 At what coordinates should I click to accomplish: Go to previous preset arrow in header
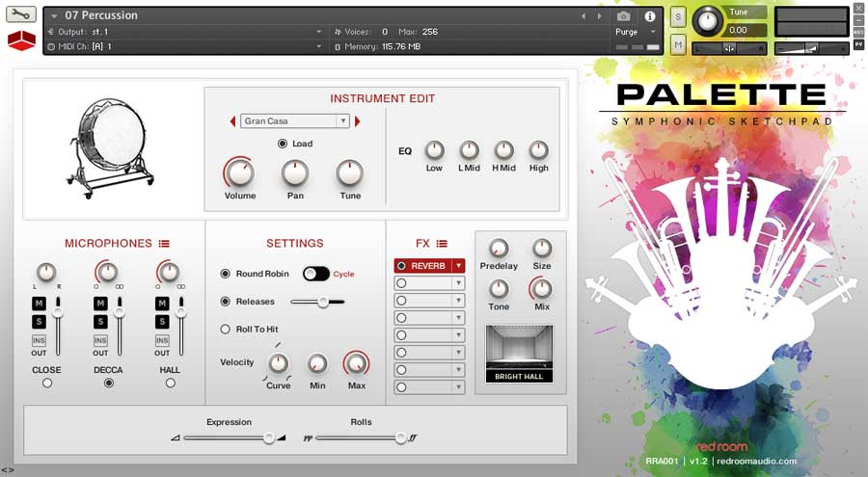click(x=583, y=16)
